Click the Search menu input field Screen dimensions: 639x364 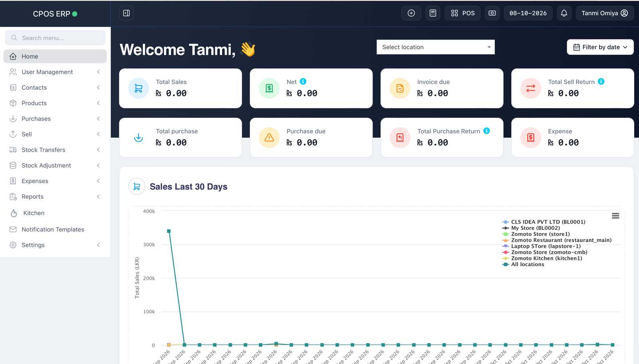point(55,38)
